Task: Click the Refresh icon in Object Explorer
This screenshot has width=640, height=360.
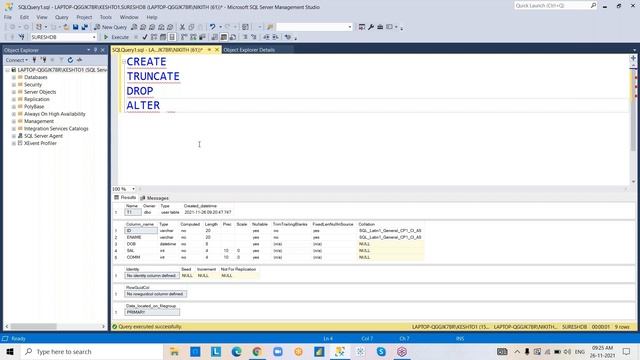Action: point(70,60)
